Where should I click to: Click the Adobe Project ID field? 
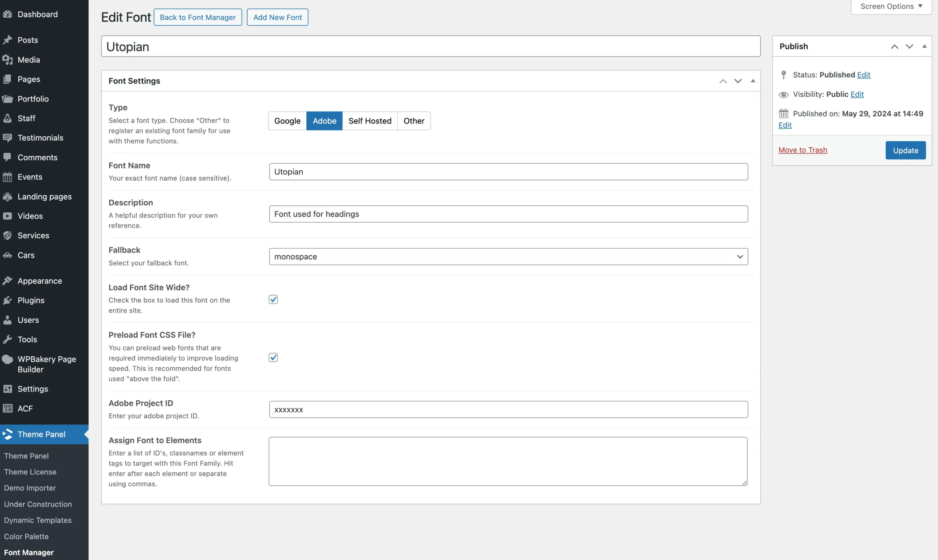pos(509,409)
